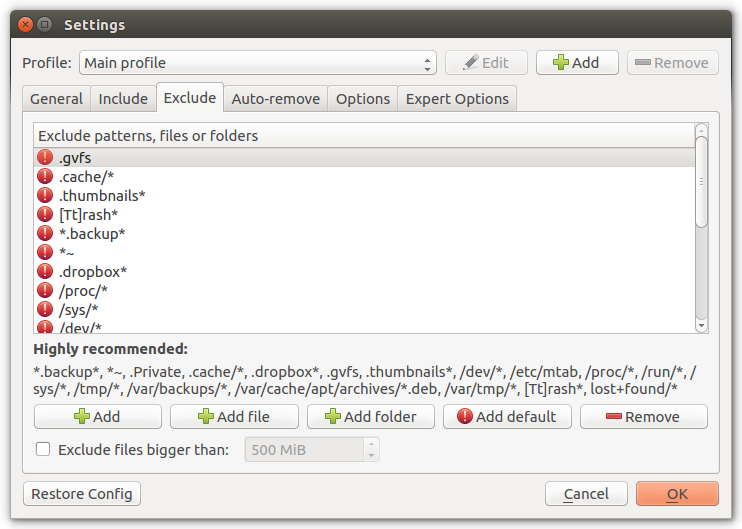Confirm settings with the OK button

pyautogui.click(x=677, y=494)
